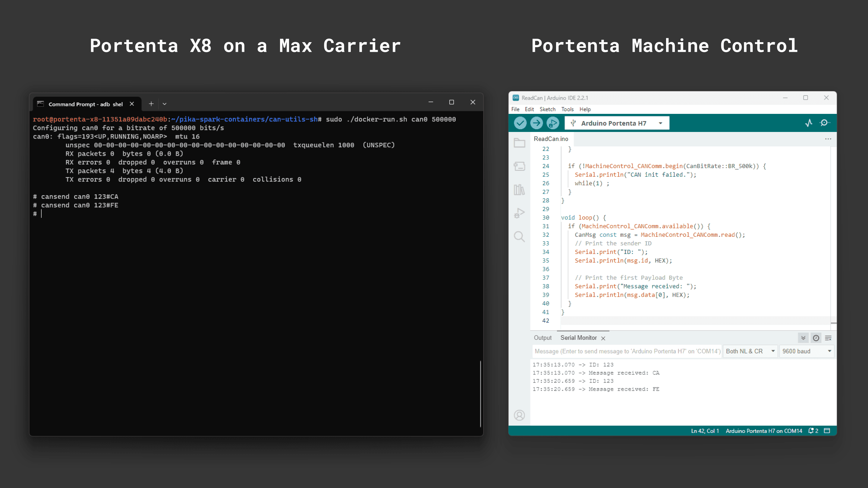Open the Both NL & CR line ending dropdown
Image resolution: width=868 pixels, height=488 pixels.
(x=750, y=351)
